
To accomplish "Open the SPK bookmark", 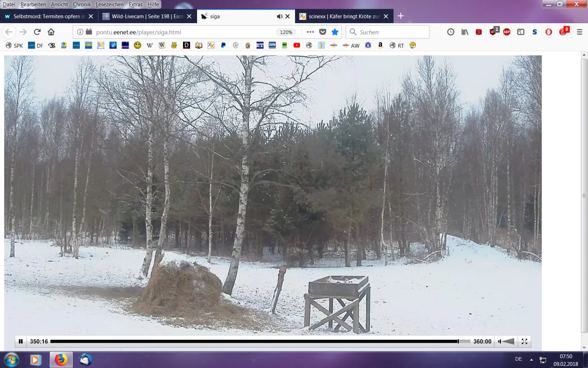I will [14, 45].
